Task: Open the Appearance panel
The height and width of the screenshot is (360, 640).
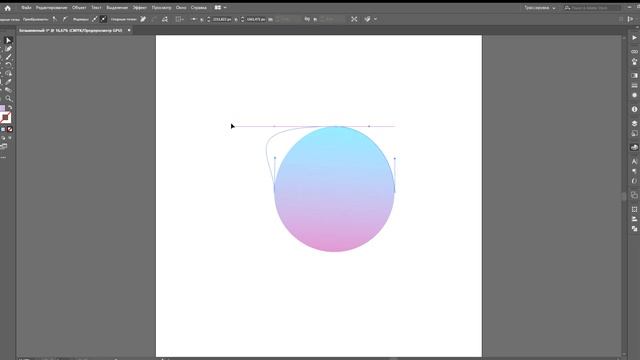Action: (x=634, y=95)
